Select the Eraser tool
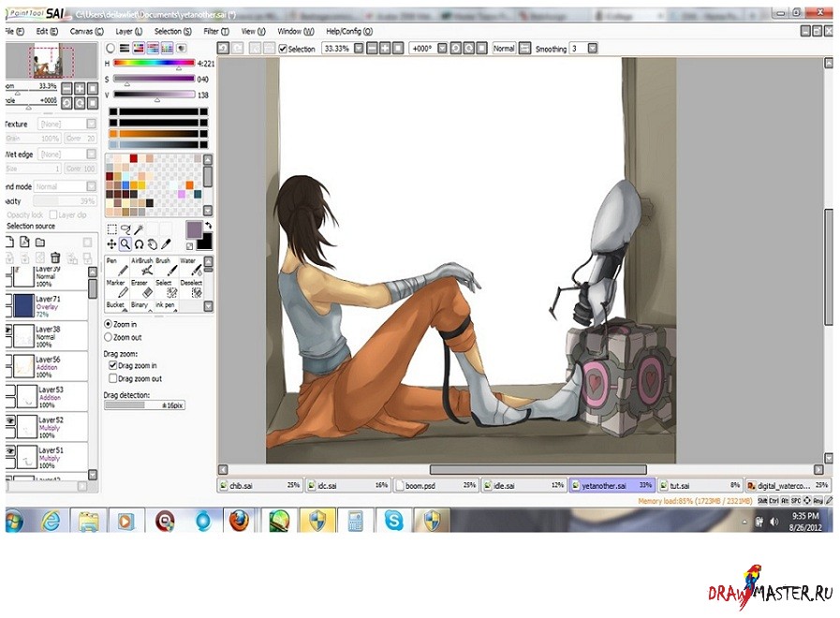Screen dimensions: 840x618 [141, 288]
